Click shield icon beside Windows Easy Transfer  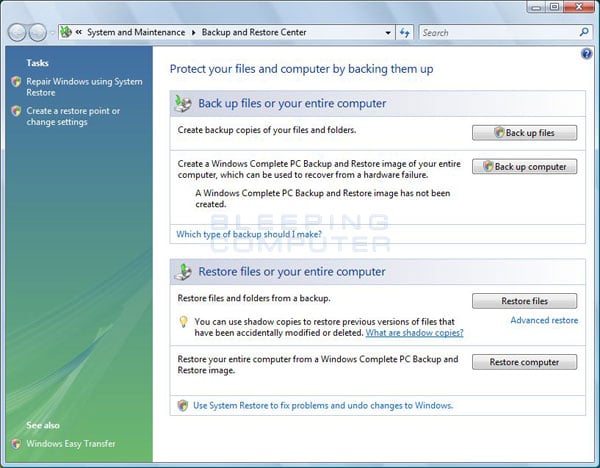(16, 444)
